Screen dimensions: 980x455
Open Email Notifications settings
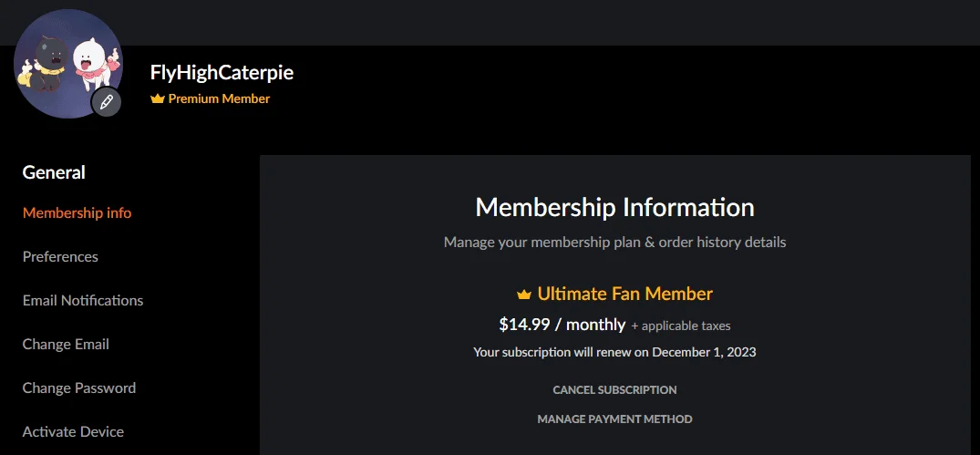(x=82, y=301)
